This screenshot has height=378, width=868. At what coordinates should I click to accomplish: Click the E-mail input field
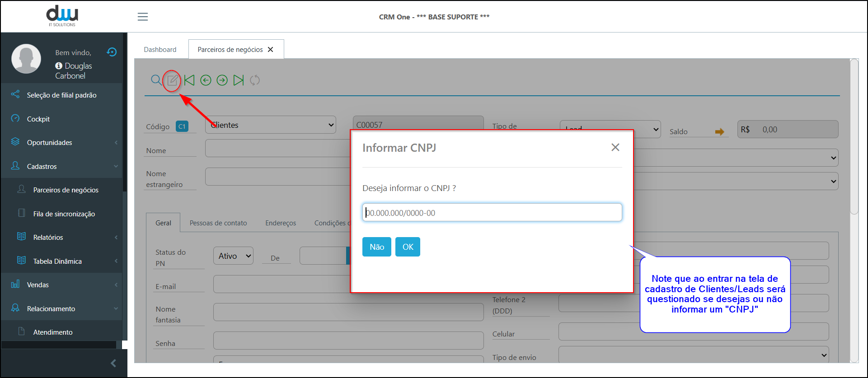tap(282, 285)
